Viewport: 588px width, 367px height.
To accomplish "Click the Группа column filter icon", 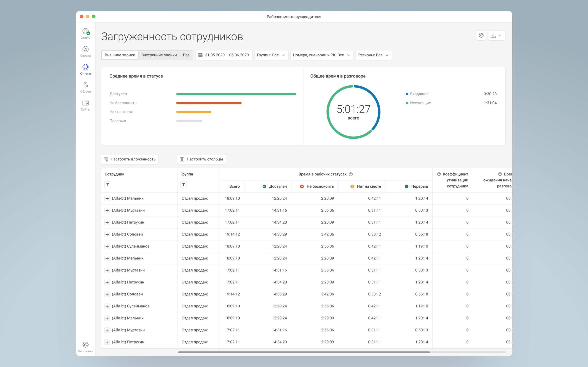I will click(184, 185).
